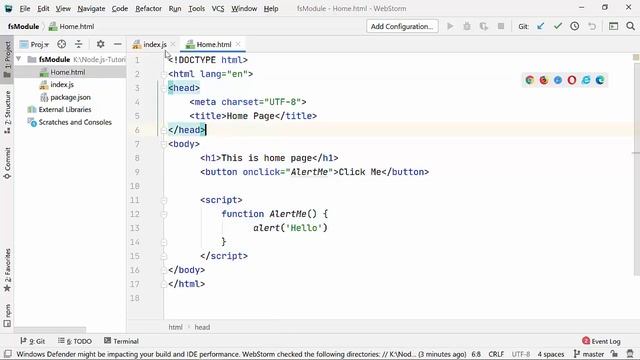Close the index.js tab

click(173, 44)
